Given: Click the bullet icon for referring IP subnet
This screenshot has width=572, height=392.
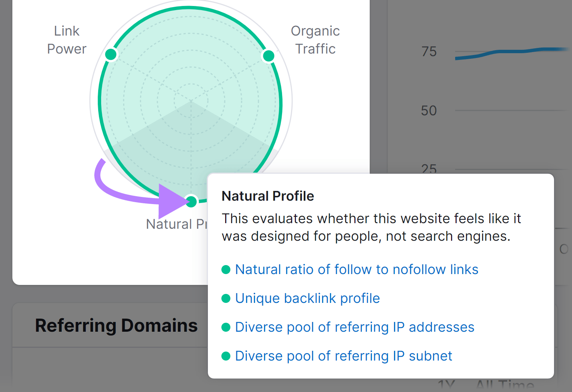Looking at the screenshot, I should (226, 356).
